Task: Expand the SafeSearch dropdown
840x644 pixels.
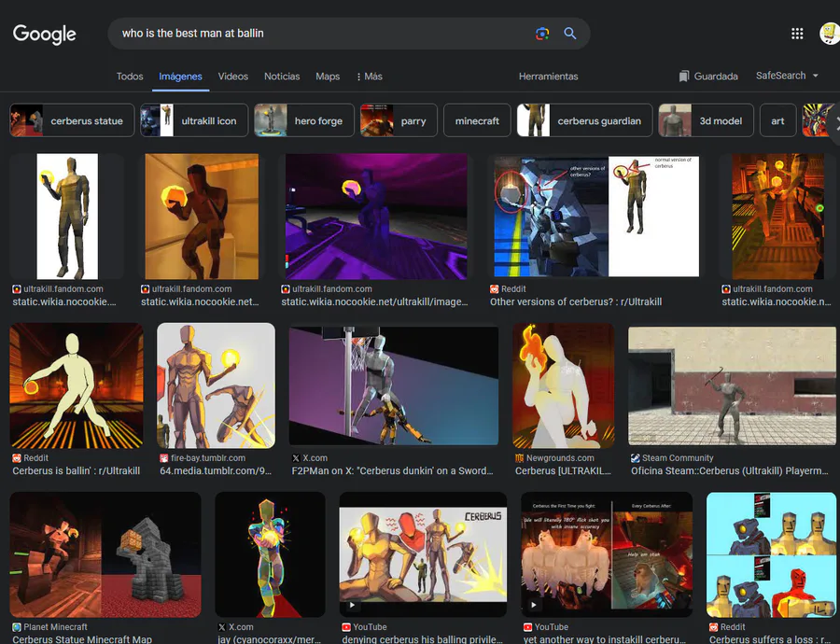Action: [x=787, y=76]
